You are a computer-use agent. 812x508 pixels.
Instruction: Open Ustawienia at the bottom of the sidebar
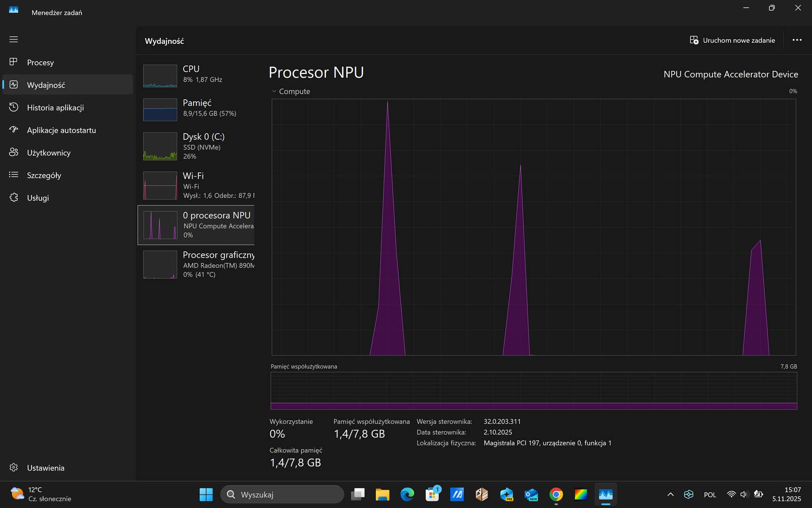tap(45, 468)
